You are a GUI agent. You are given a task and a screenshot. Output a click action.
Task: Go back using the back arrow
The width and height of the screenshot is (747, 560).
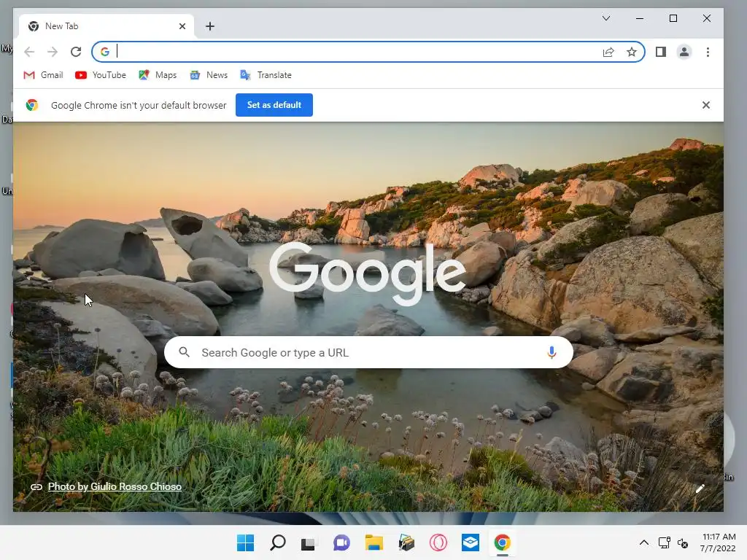(x=29, y=52)
